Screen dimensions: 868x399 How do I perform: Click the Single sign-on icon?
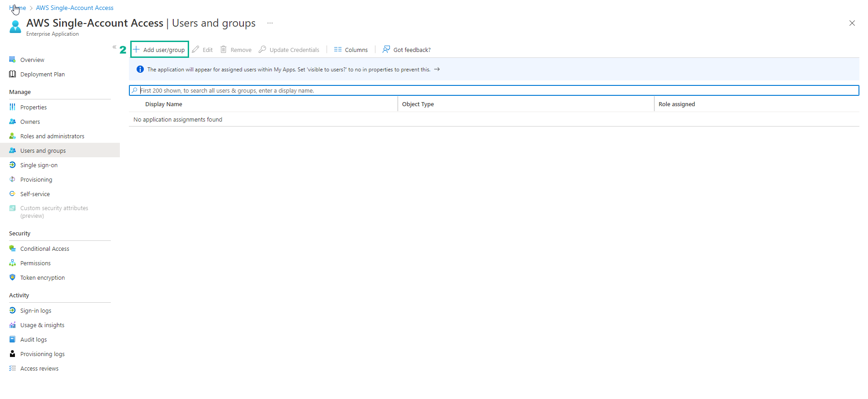12,165
